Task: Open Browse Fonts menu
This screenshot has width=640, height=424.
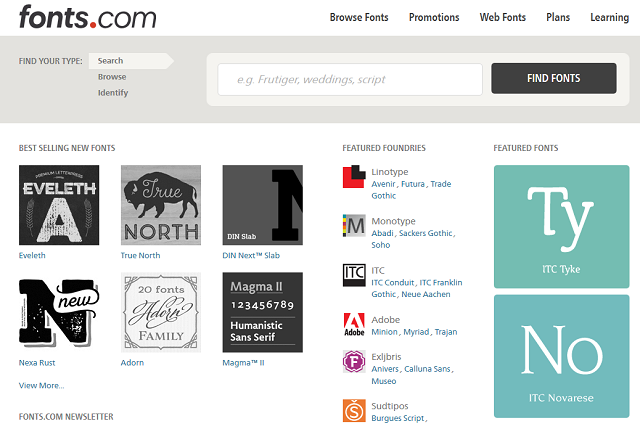Action: 359,18
